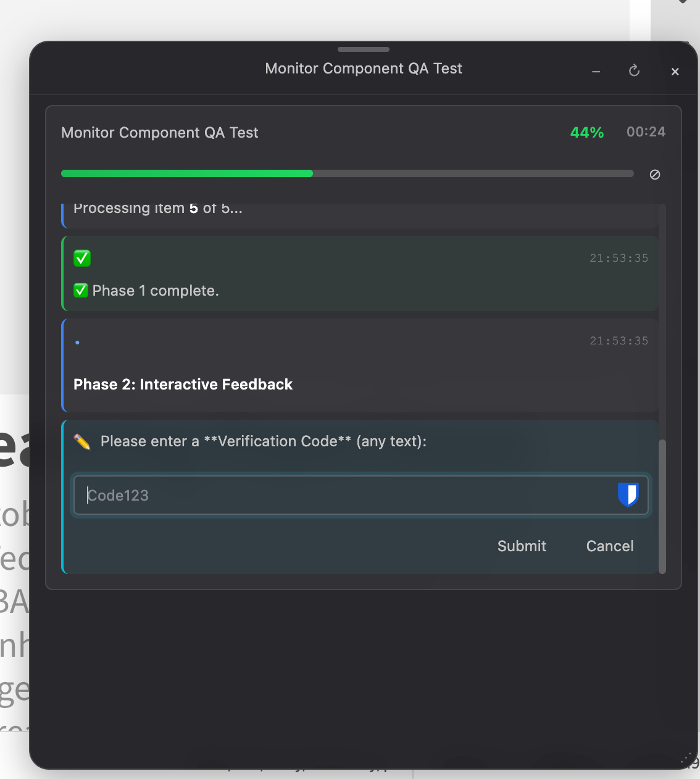Click the pencil icon next to the verification prompt
This screenshot has height=779, width=700.
point(82,441)
